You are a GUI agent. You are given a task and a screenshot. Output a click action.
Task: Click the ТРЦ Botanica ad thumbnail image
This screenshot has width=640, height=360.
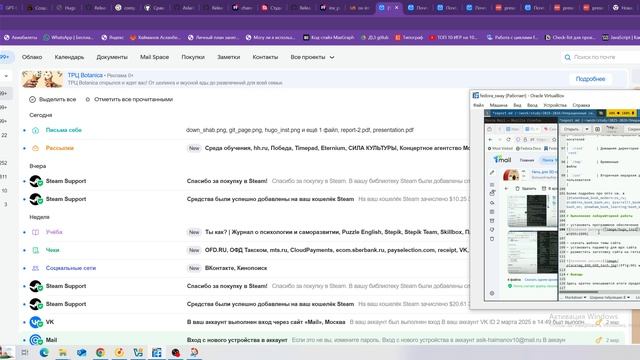pyautogui.click(x=42, y=79)
